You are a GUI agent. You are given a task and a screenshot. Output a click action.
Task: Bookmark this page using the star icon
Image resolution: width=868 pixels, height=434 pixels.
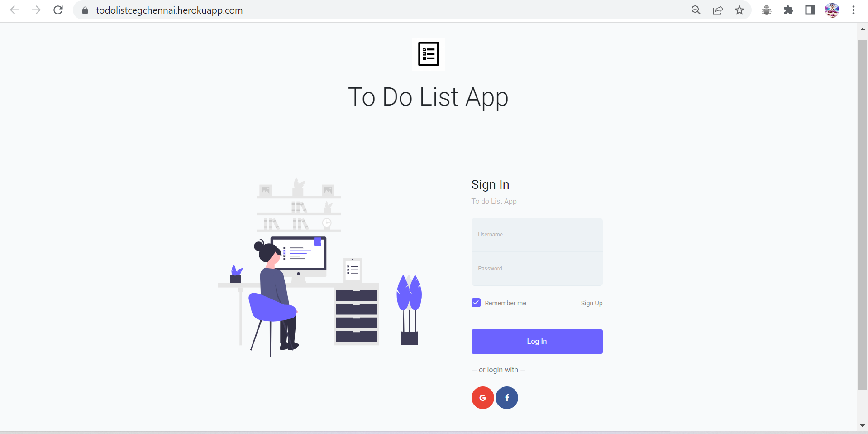click(x=739, y=10)
